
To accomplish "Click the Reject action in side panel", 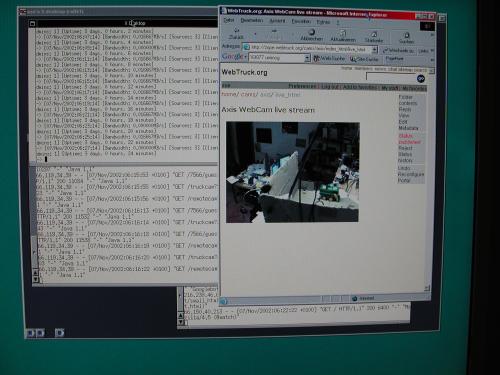I will point(405,148).
